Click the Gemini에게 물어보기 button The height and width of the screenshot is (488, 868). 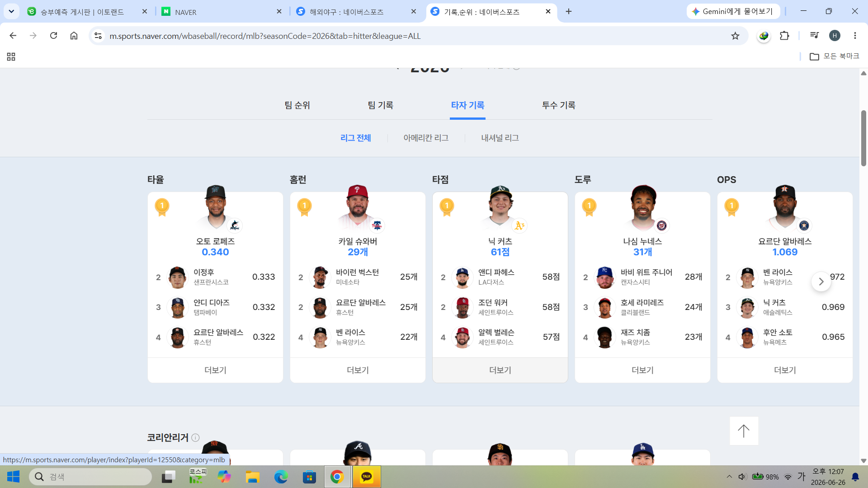733,11
